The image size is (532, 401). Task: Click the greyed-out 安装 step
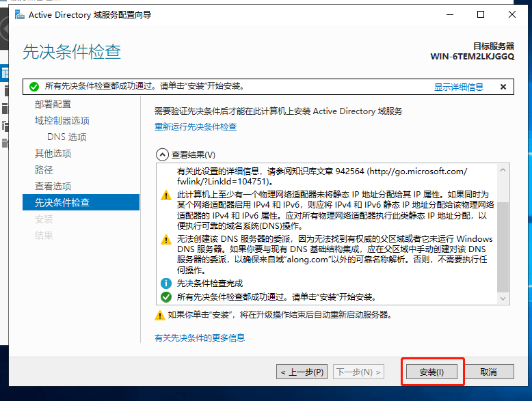coord(44,219)
